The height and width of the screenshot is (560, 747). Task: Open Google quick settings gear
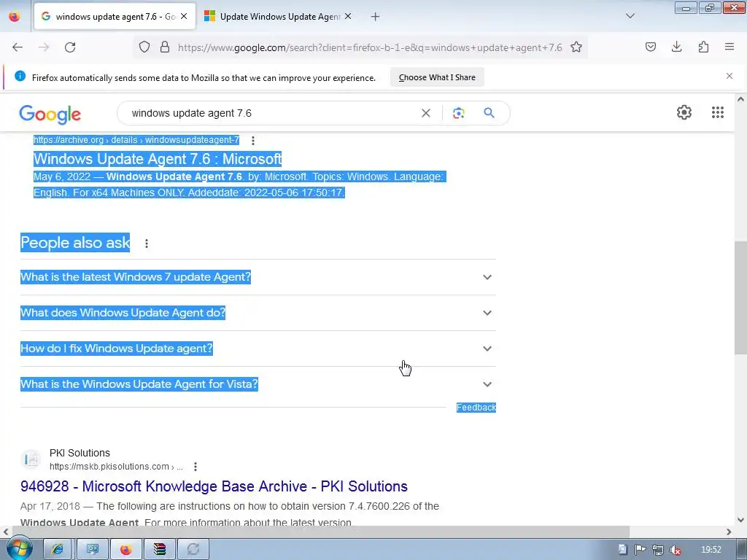pos(684,112)
